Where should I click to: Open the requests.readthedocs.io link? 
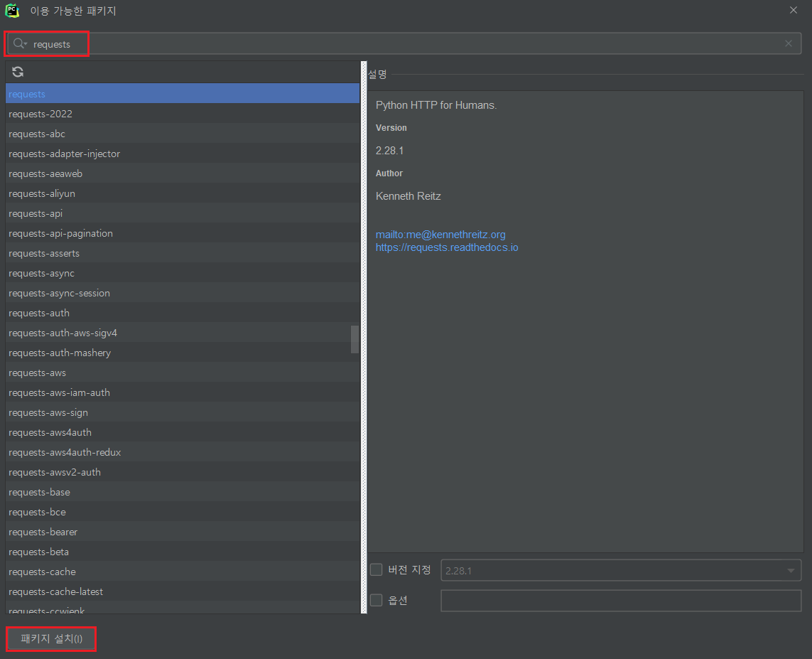coord(446,247)
